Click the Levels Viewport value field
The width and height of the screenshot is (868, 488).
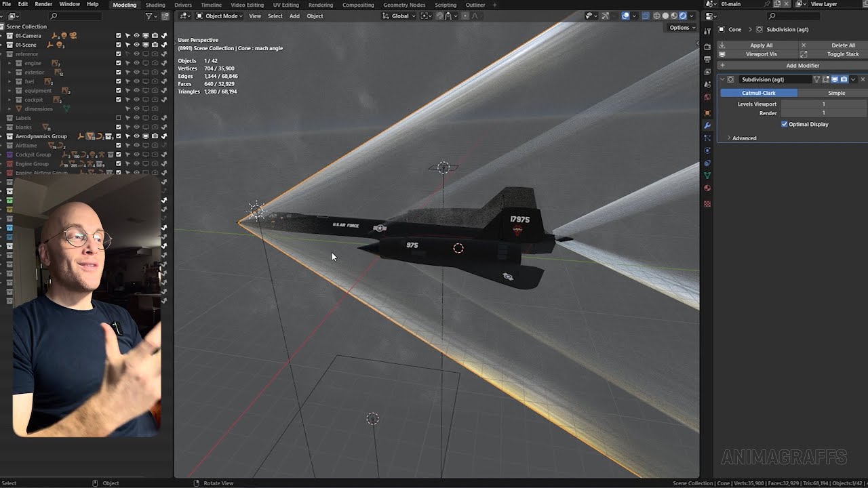point(824,104)
